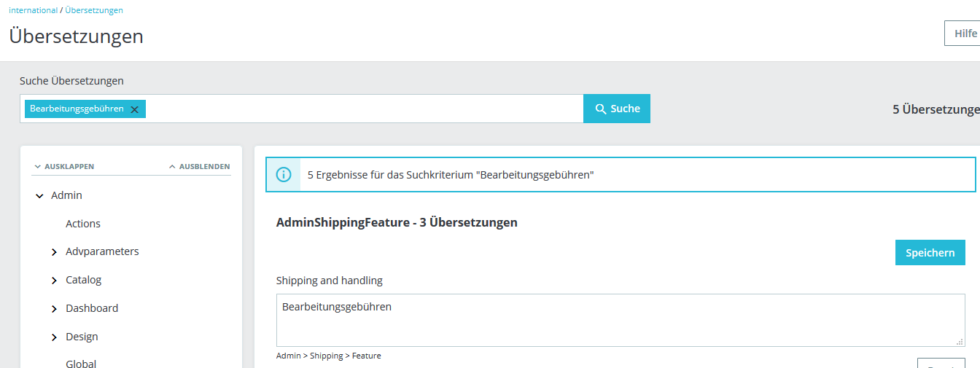Click the Bearbeitungsgebühren translation text area
Viewport: 980px width, 368px height.
[620, 320]
